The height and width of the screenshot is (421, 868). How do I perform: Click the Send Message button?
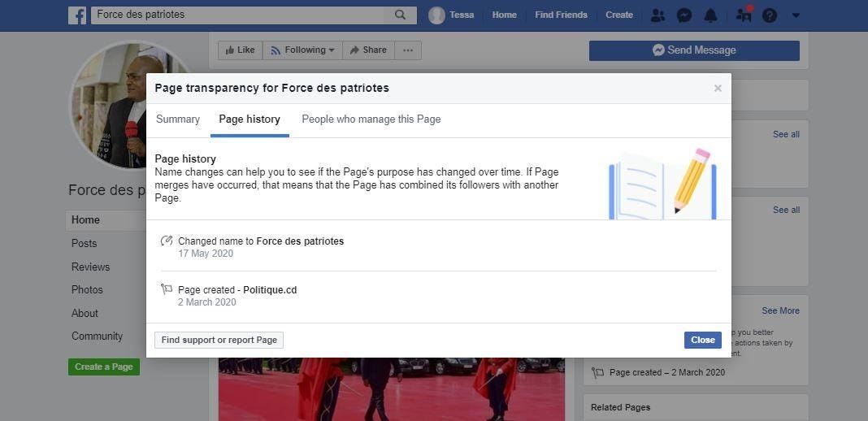click(x=694, y=50)
